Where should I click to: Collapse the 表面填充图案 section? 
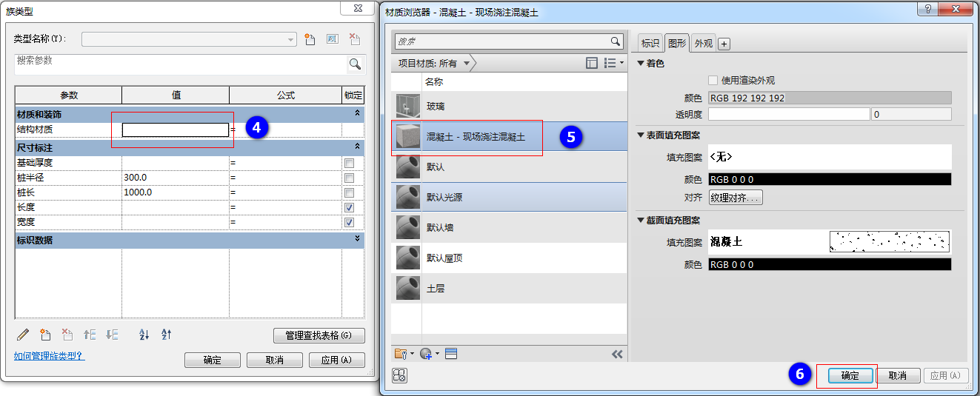tap(641, 135)
